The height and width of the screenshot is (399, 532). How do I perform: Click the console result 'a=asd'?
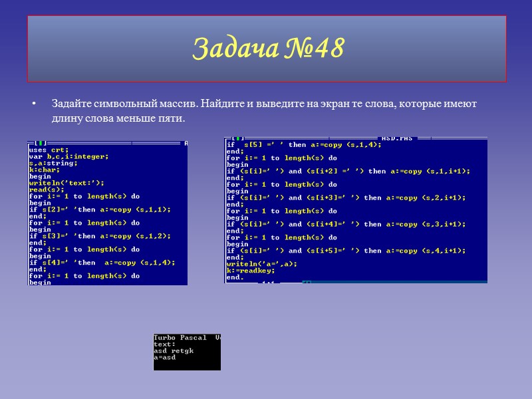coord(164,357)
